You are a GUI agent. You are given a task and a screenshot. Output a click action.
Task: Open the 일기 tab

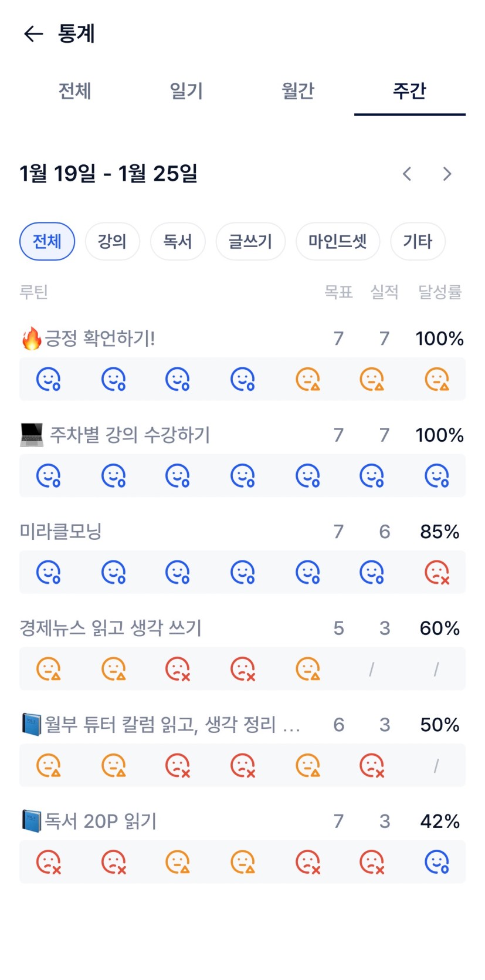(186, 91)
